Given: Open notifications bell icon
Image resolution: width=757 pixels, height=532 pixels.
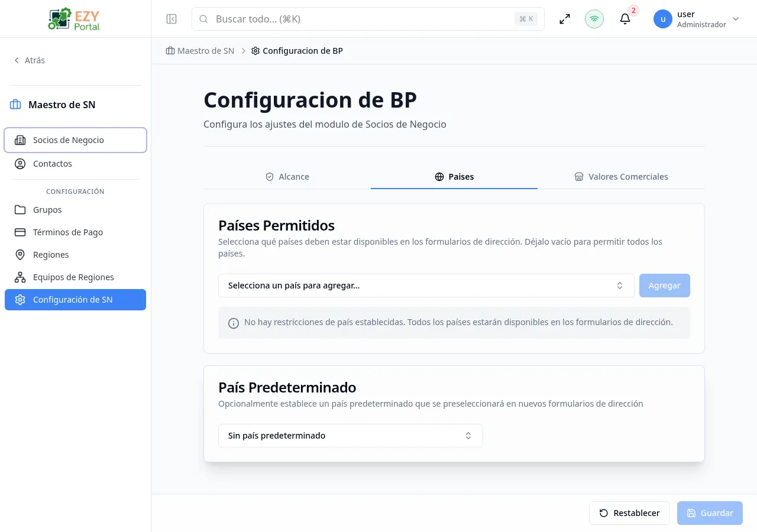Looking at the screenshot, I should click(x=625, y=19).
